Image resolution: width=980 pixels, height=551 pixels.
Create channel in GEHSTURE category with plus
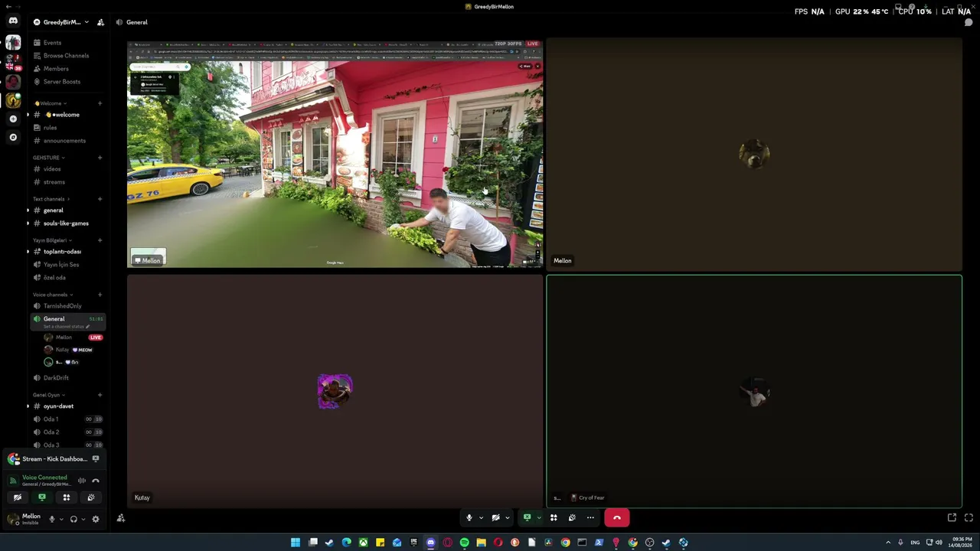click(100, 158)
